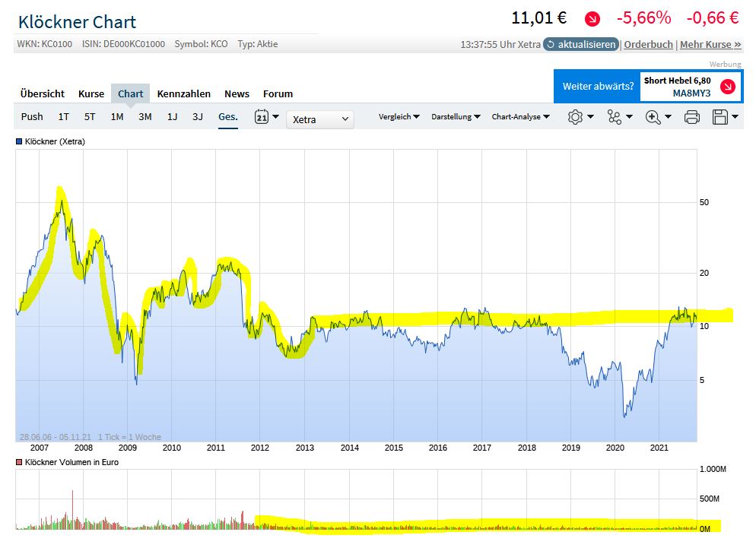Open the Vergleich dropdown
Viewport: 756px width, 551px height.
pos(399,116)
